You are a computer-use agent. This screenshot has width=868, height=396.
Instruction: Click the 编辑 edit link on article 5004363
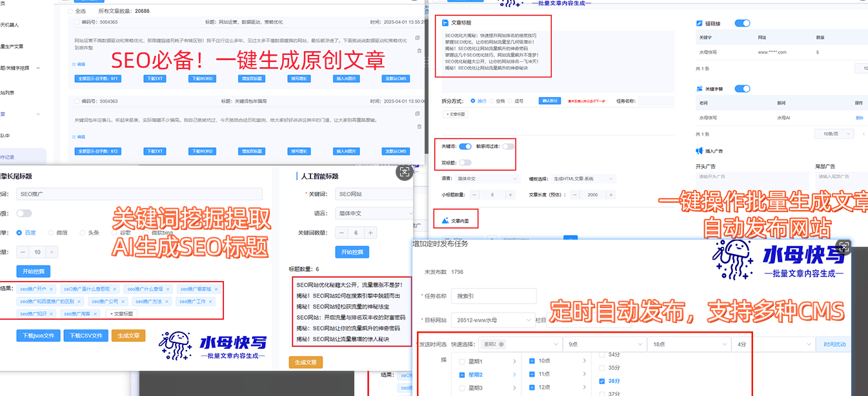point(79,137)
